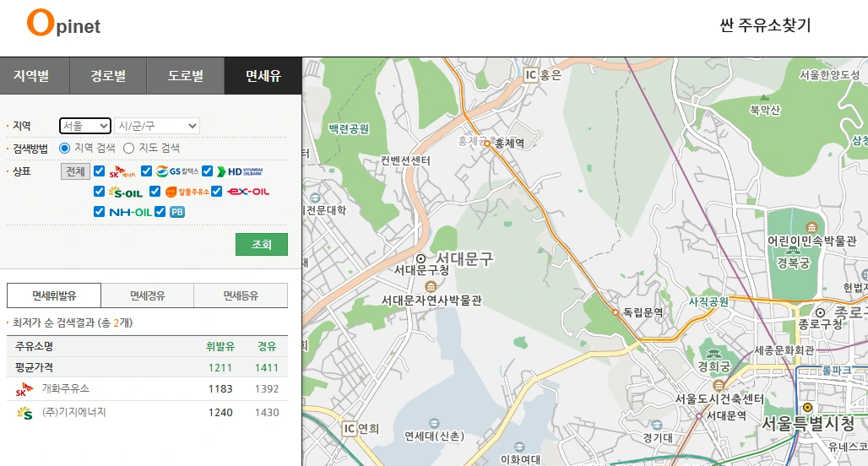Open the 시/군/구 district dropdown

(x=157, y=126)
